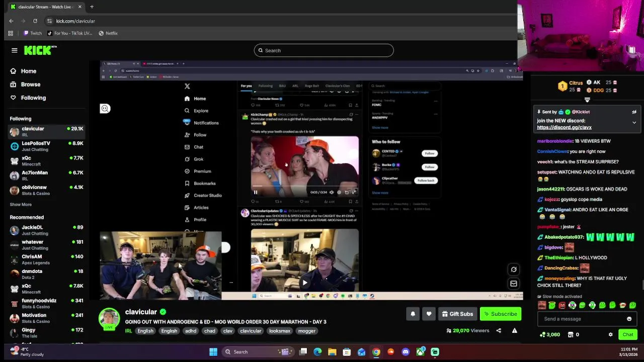Open Gingy The Isle channel
644x362 pixels.
46,332
